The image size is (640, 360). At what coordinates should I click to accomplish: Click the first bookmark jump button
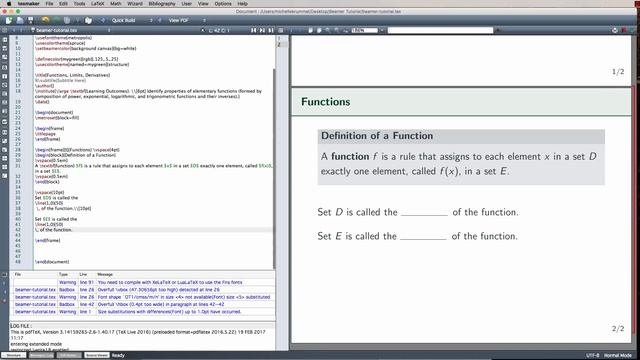253,30
